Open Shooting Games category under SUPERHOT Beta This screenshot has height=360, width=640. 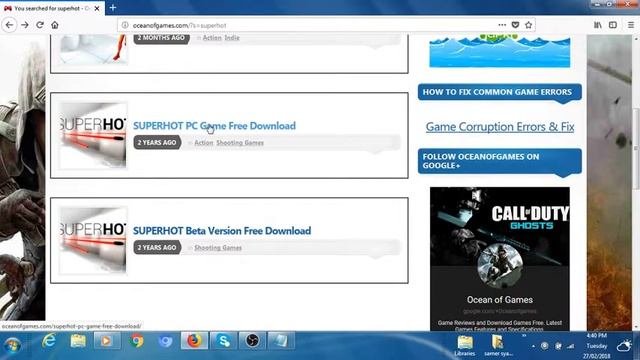pyautogui.click(x=218, y=248)
